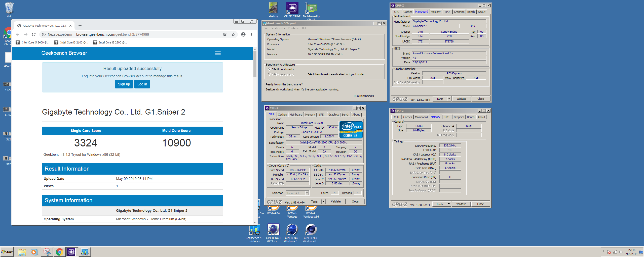Open the Socket #1 selection combo box
This screenshot has height=257, width=644.
point(297,193)
